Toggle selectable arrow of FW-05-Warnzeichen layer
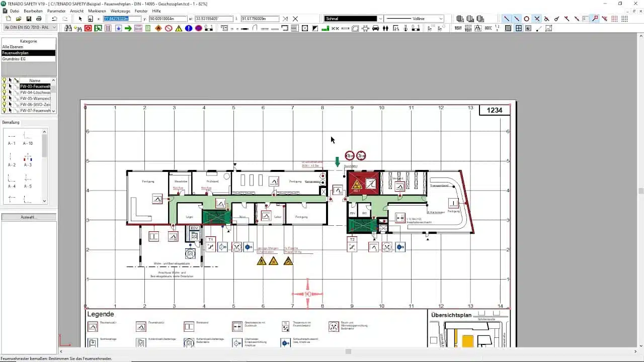Screen dimensions: 644x362 [10, 99]
